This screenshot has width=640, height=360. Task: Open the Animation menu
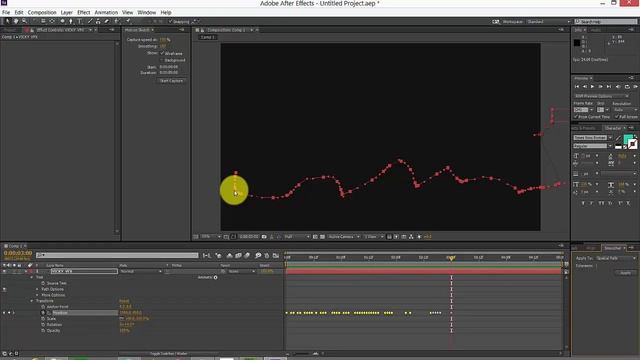(x=106, y=13)
